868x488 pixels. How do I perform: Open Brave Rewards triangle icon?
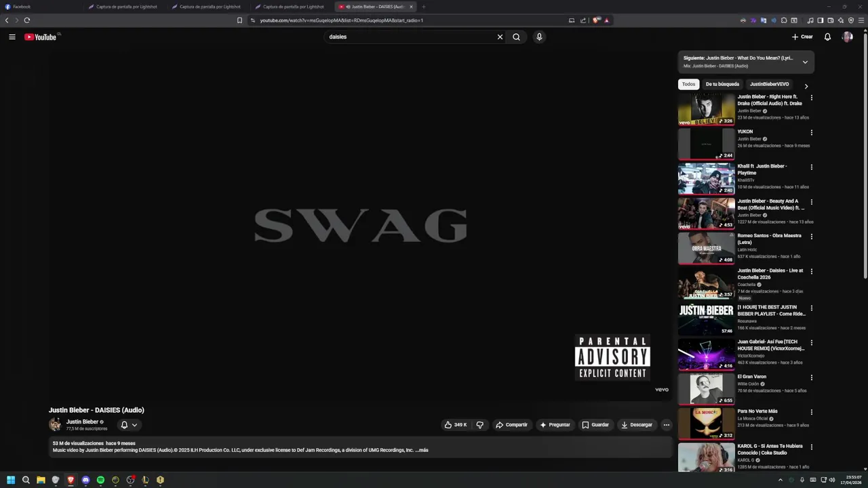point(606,20)
